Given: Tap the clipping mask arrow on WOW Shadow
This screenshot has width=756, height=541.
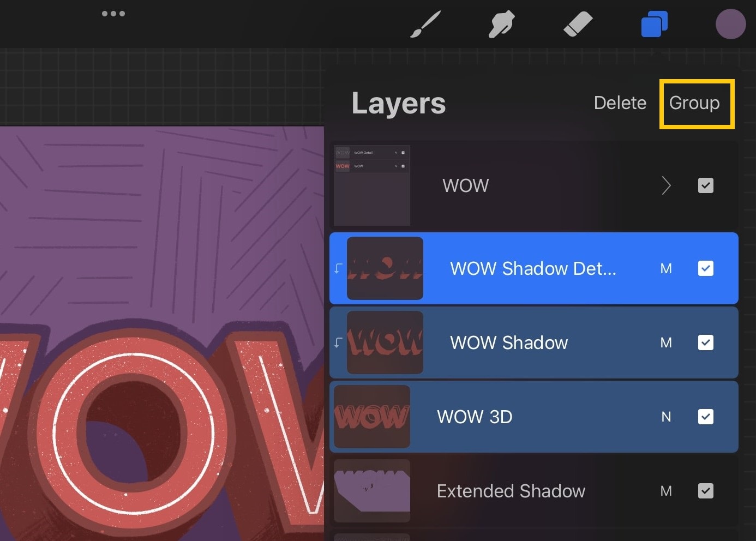Looking at the screenshot, I should click(337, 342).
